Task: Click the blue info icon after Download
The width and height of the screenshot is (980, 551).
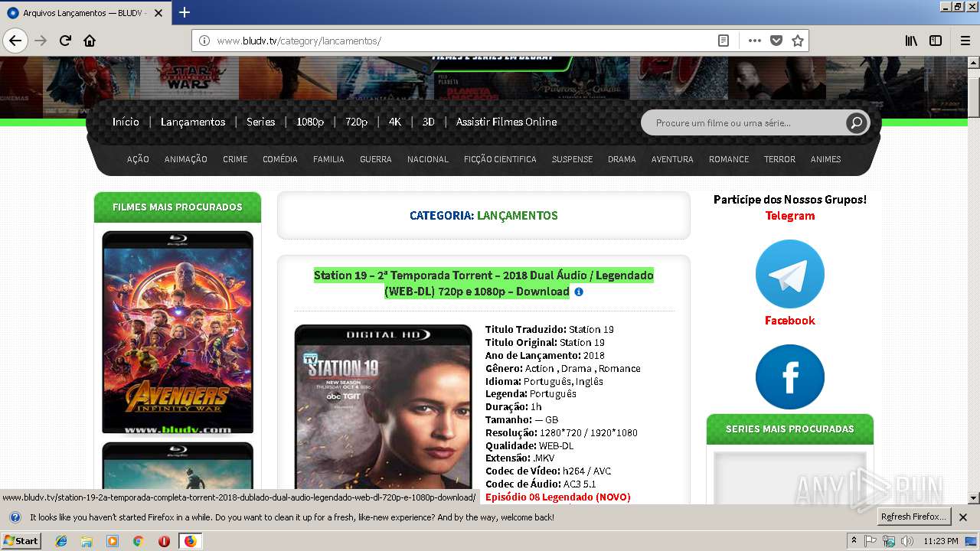Action: tap(579, 292)
